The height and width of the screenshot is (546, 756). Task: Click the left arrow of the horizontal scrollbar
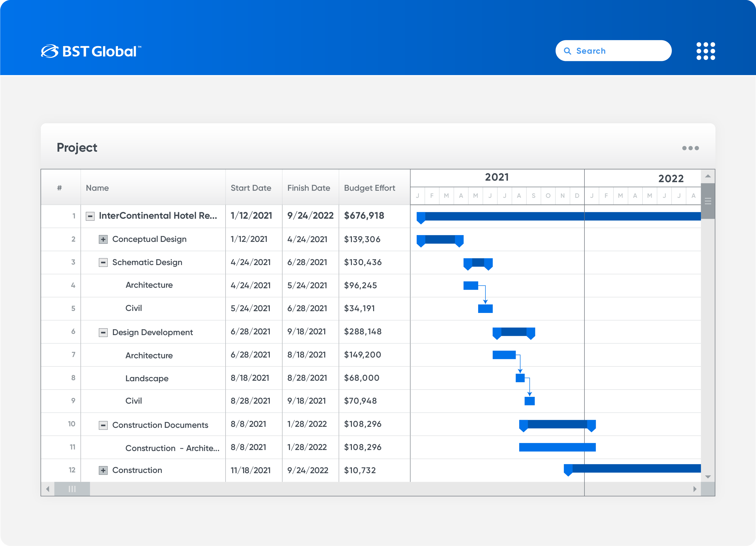pyautogui.click(x=48, y=489)
